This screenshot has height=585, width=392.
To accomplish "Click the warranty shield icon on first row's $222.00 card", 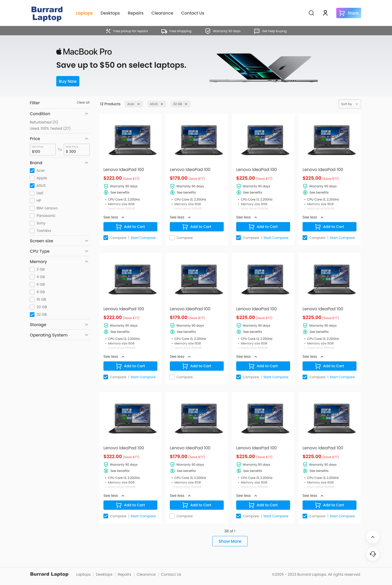I will 106,186.
